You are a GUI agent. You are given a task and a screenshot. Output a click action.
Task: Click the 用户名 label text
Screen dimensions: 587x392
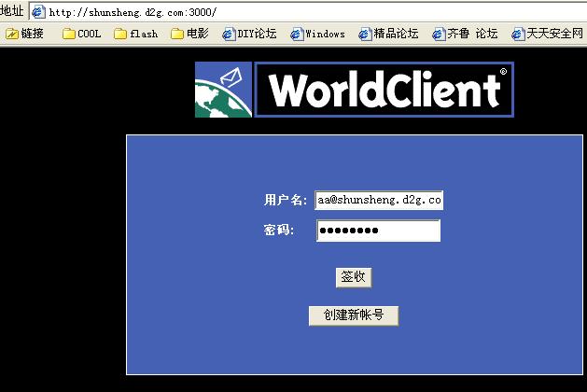coord(285,200)
